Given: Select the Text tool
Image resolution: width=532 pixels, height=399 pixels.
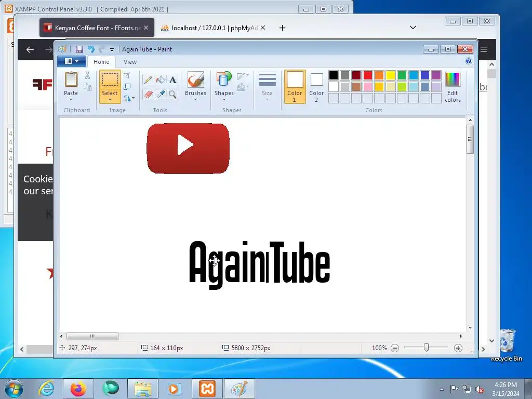Looking at the screenshot, I should tap(172, 79).
